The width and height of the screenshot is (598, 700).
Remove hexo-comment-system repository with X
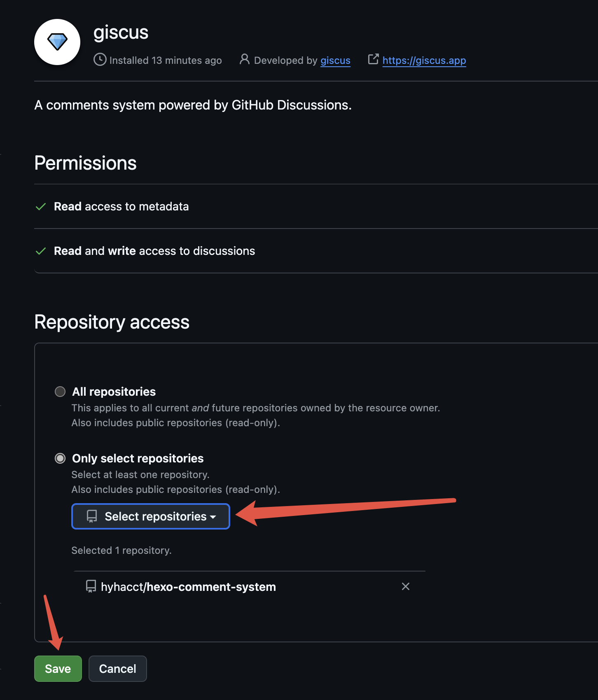pyautogui.click(x=406, y=586)
